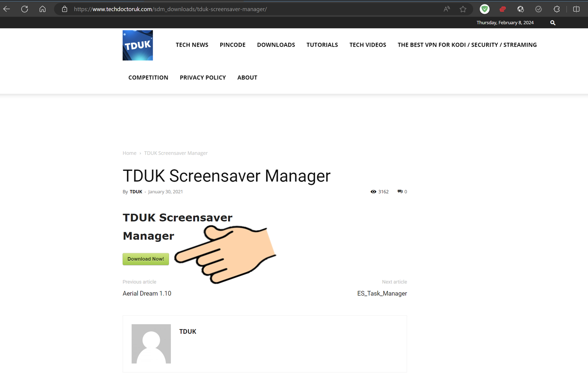588x388 pixels.
Task: Open site search magnifier icon
Action: (553, 23)
